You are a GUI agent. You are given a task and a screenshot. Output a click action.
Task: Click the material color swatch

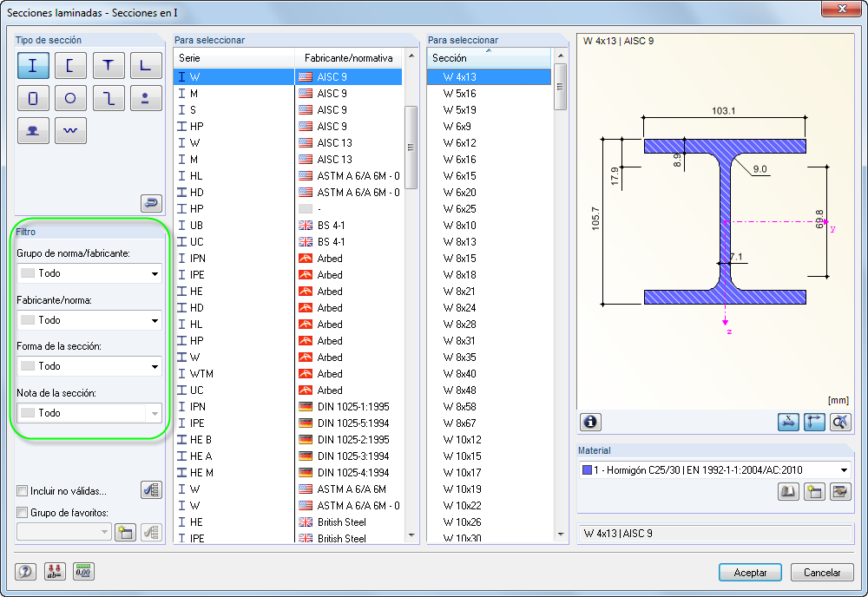coord(587,470)
